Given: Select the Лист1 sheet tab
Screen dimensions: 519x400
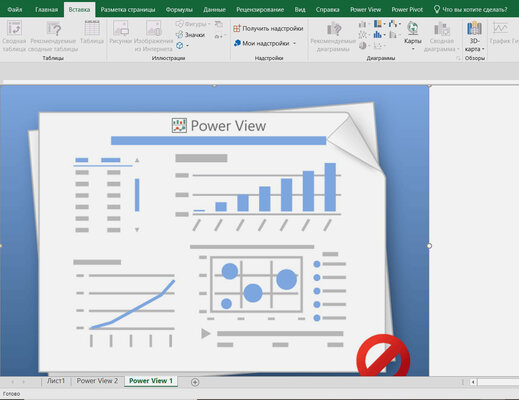Looking at the screenshot, I should (56, 381).
